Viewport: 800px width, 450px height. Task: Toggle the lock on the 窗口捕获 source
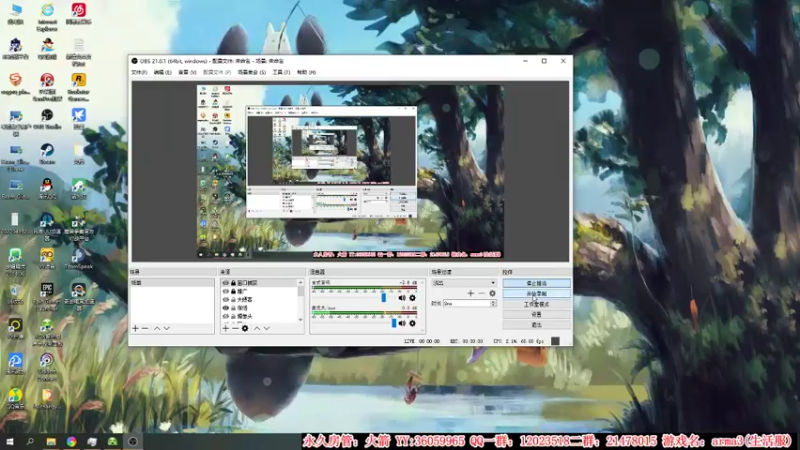(x=233, y=283)
